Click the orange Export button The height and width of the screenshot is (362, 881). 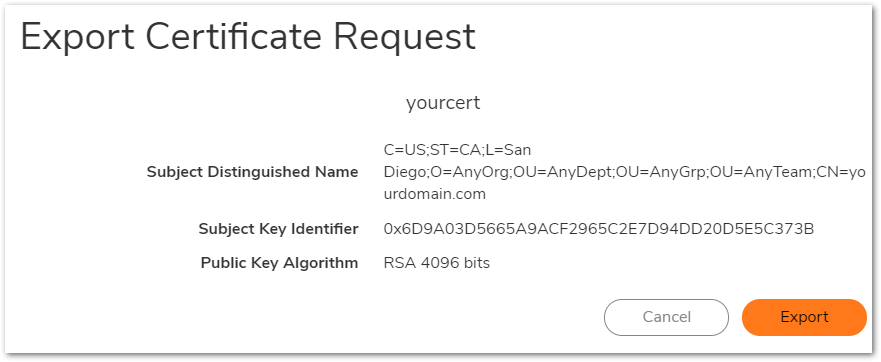(804, 318)
